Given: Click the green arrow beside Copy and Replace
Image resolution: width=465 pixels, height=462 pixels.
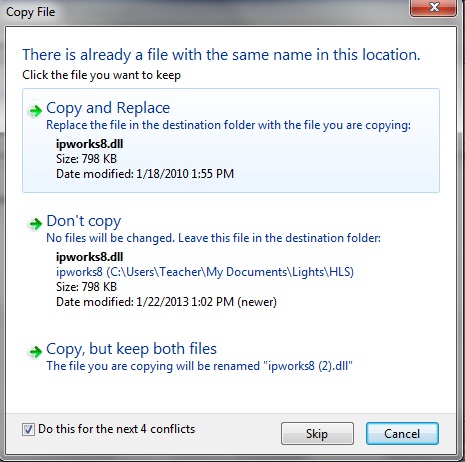Looking at the screenshot, I should pyautogui.click(x=36, y=110).
